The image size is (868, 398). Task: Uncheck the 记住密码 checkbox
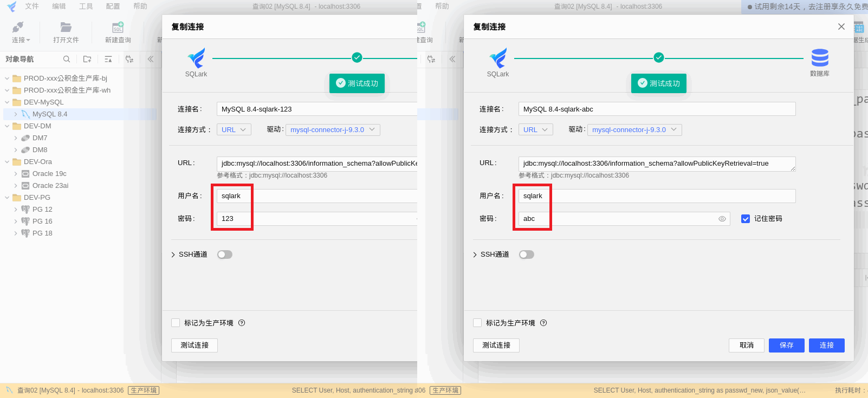[x=746, y=219]
